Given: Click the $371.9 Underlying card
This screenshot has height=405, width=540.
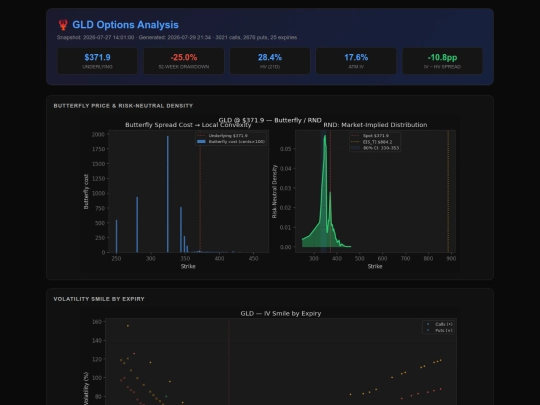Looking at the screenshot, I should click(97, 61).
